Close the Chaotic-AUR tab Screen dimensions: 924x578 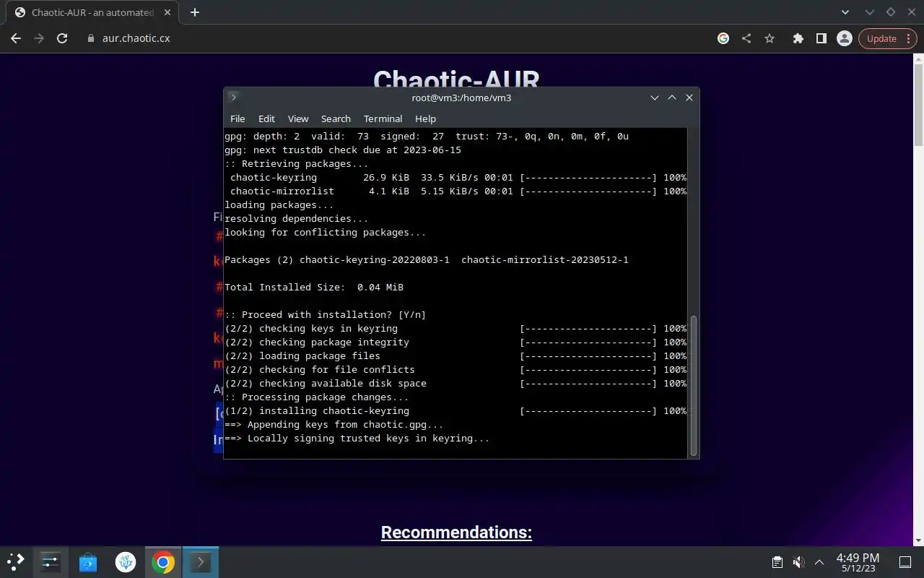point(167,12)
